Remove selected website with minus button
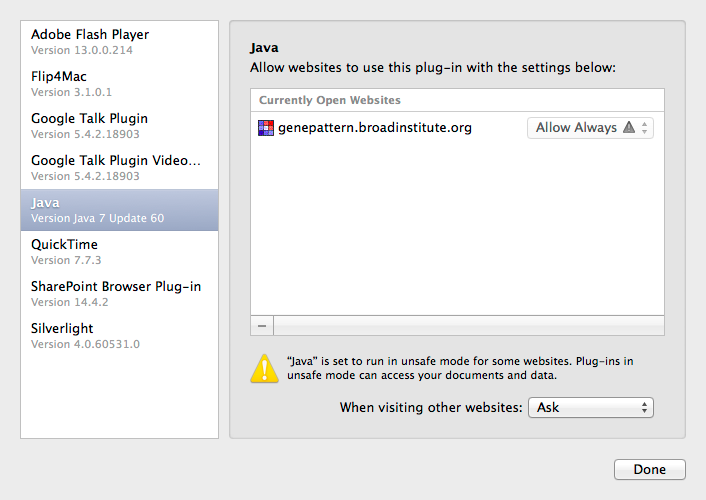This screenshot has width=706, height=500. coord(262,326)
